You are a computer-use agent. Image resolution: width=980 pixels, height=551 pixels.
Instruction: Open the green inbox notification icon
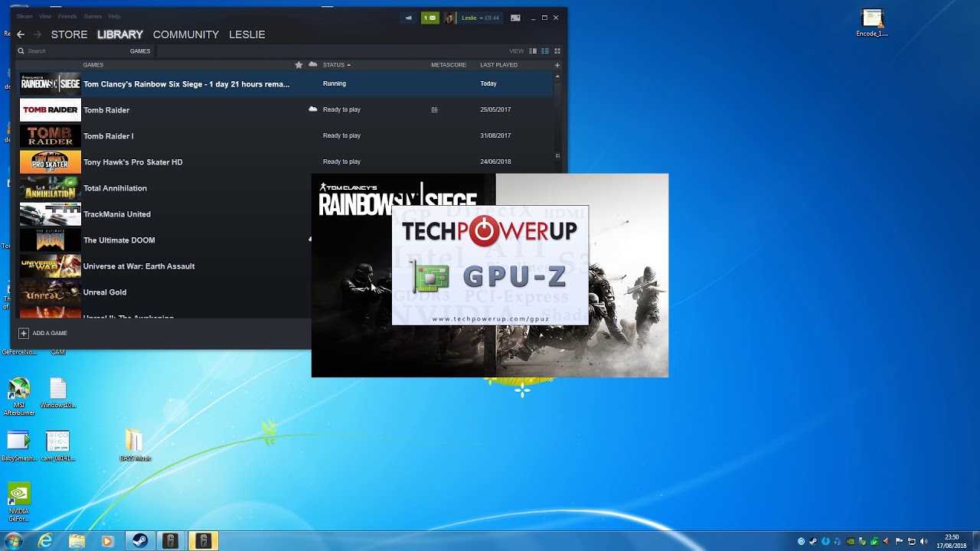430,18
